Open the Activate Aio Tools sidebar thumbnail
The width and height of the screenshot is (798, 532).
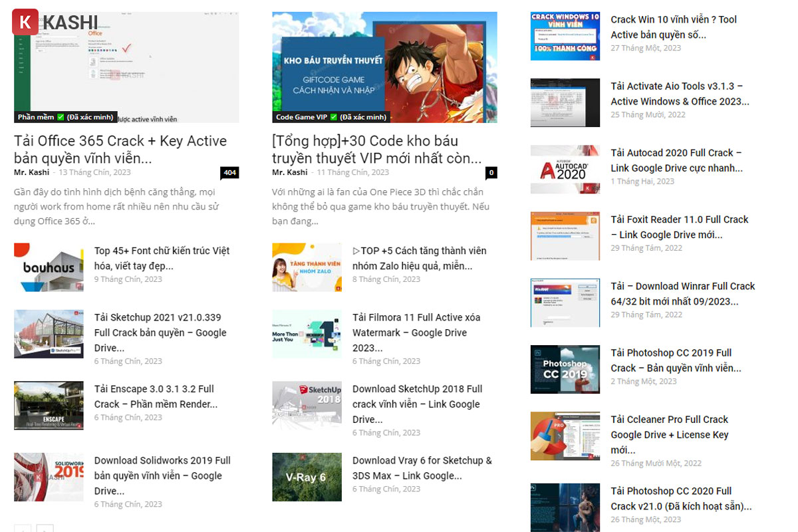coord(565,102)
